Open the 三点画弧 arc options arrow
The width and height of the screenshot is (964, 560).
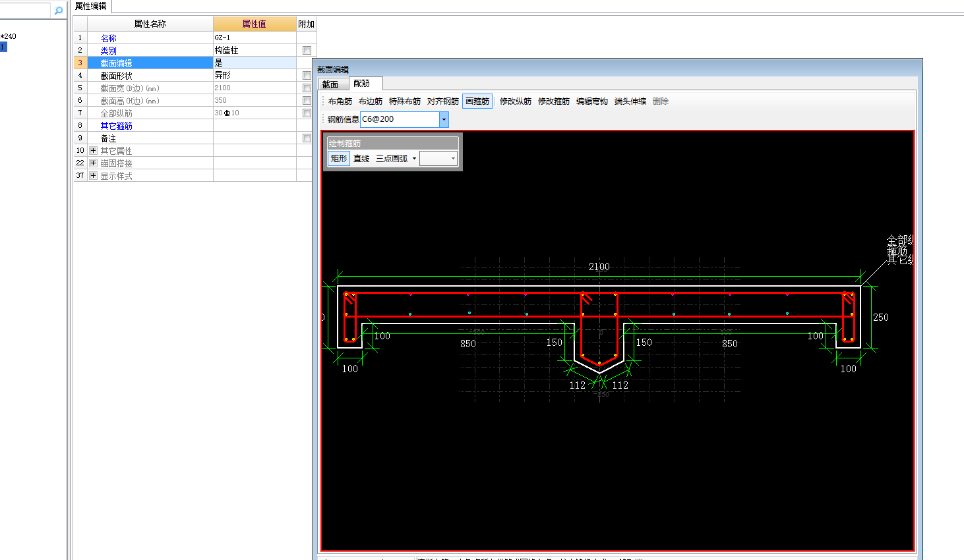click(x=414, y=159)
